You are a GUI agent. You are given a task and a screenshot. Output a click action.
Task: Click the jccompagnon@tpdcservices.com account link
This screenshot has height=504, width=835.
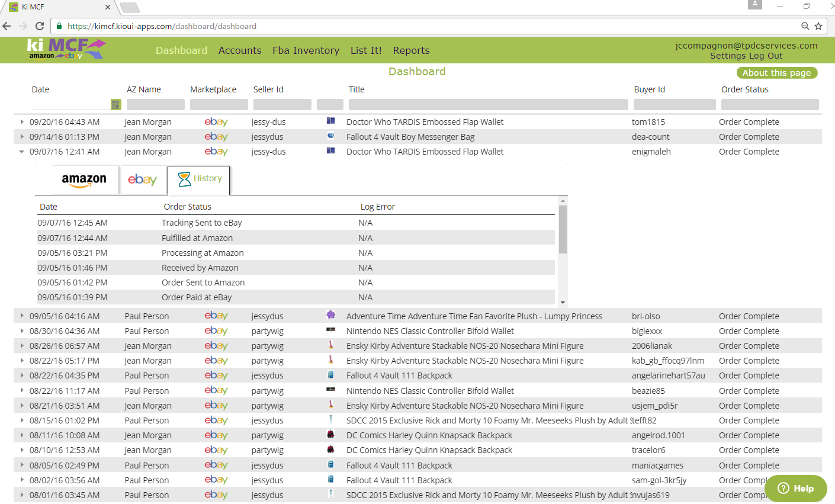click(x=746, y=46)
